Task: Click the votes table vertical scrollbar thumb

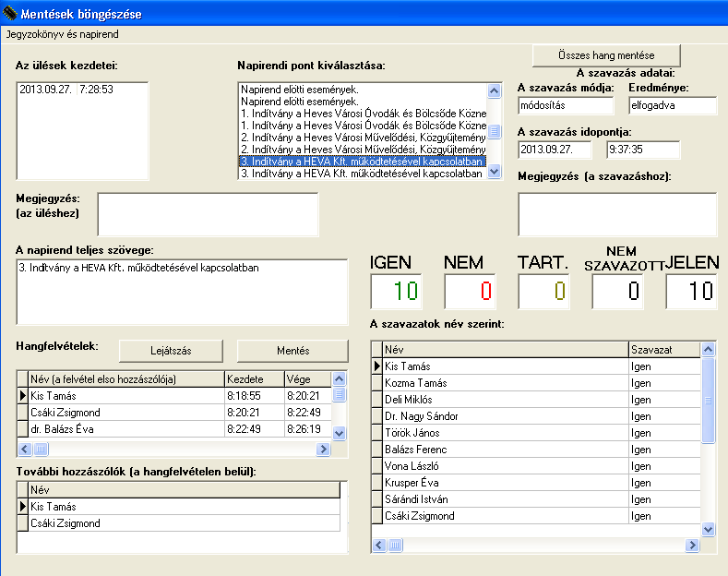Action: click(x=708, y=401)
